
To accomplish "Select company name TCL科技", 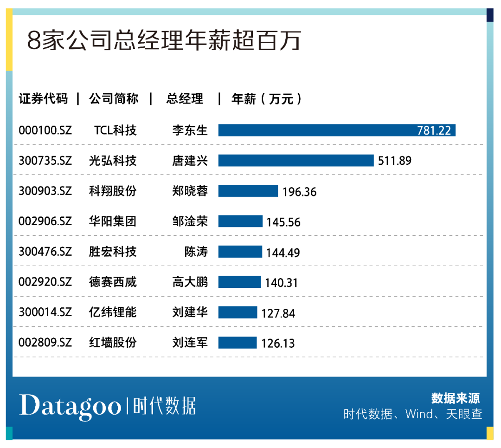I will tap(116, 130).
